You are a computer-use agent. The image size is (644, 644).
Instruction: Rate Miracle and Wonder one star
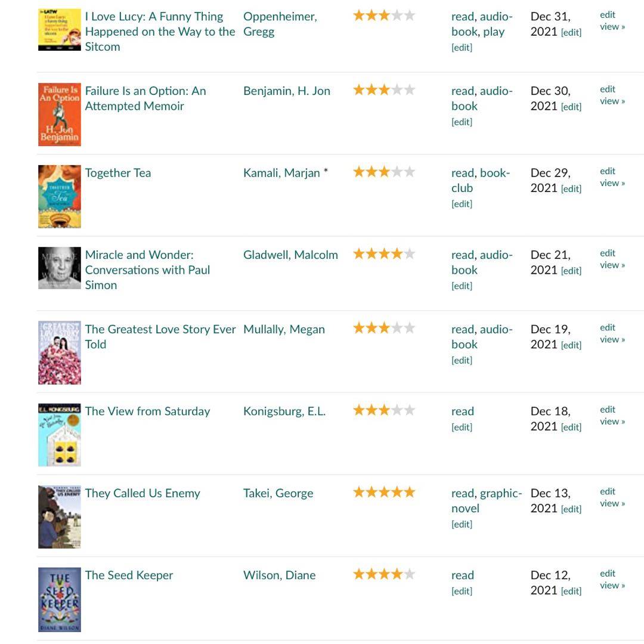359,254
